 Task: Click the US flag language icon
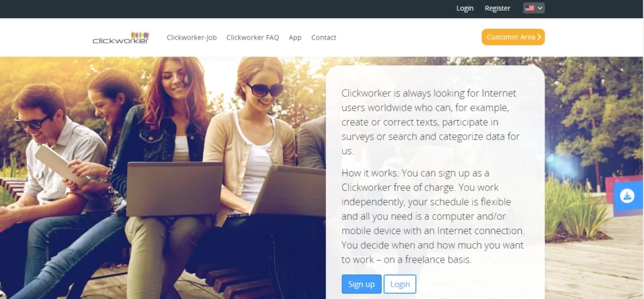click(x=530, y=8)
